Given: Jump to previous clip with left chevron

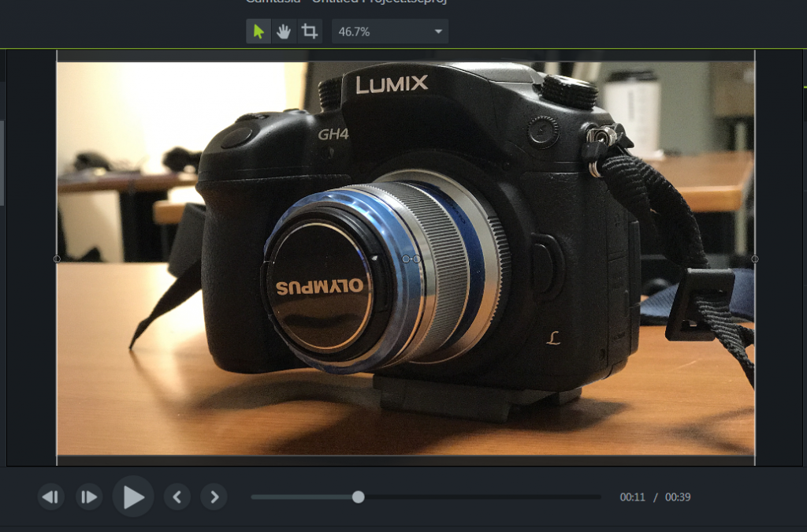Looking at the screenshot, I should (177, 497).
